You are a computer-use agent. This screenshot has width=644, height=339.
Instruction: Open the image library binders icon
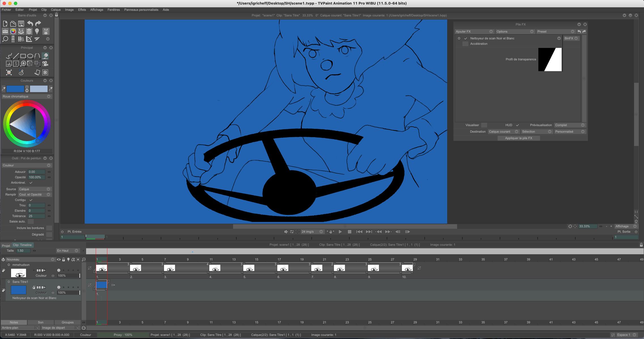click(x=21, y=39)
